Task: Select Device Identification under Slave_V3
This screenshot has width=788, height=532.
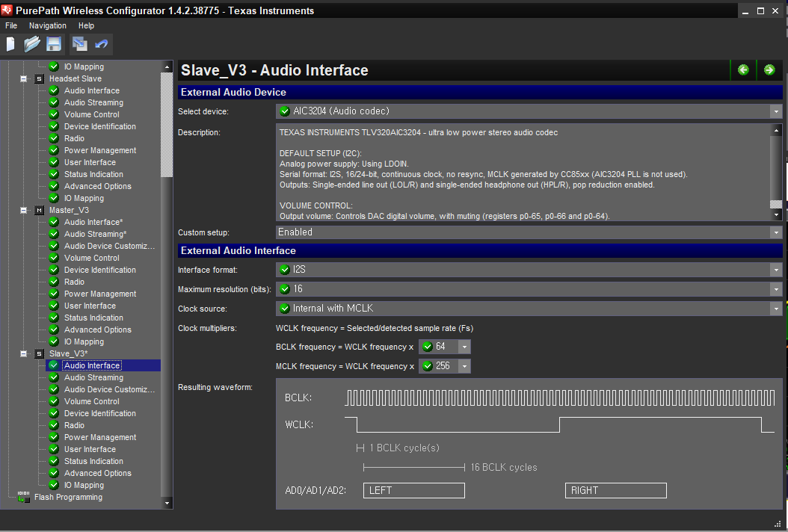Action: (x=100, y=413)
